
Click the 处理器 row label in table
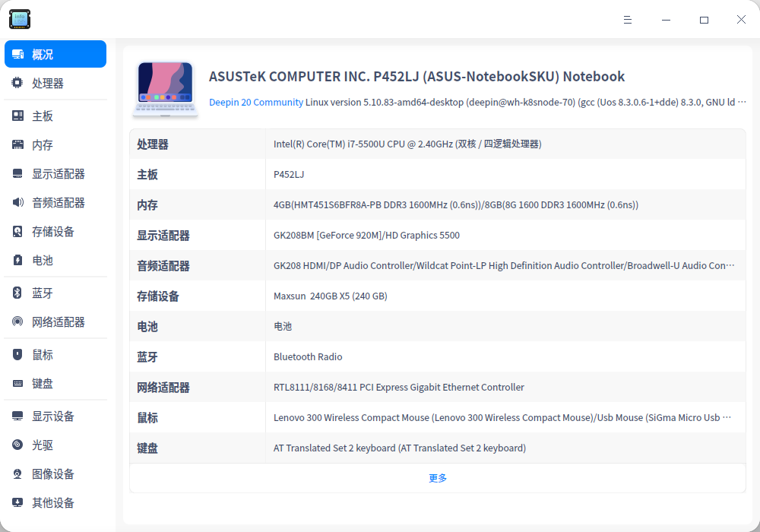pos(153,144)
